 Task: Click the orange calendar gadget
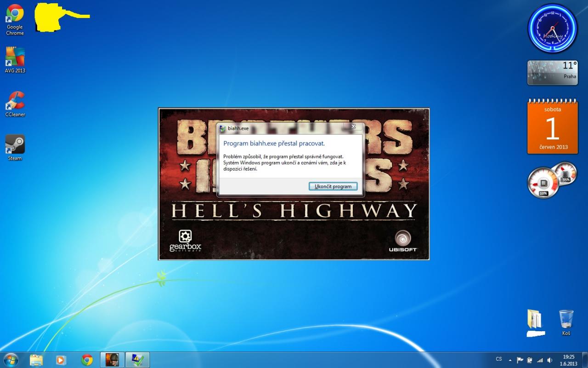[552, 126]
